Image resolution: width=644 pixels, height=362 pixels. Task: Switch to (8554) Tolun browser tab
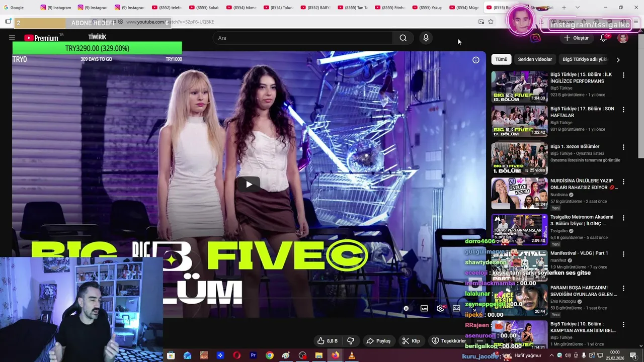point(278,8)
